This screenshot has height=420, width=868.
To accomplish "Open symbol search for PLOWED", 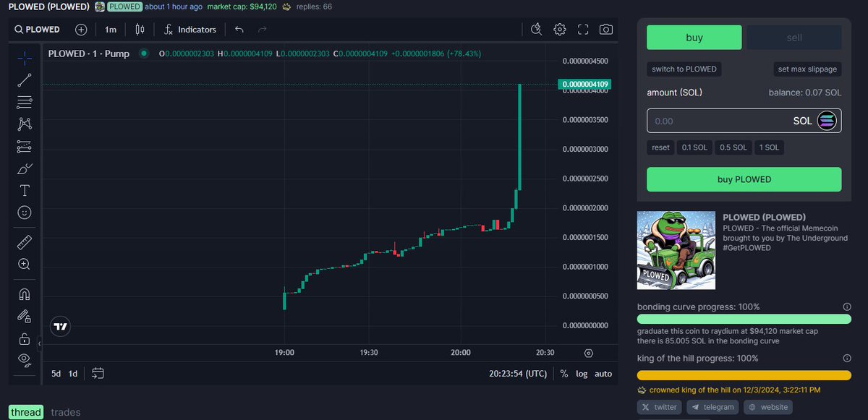I will click(x=37, y=30).
